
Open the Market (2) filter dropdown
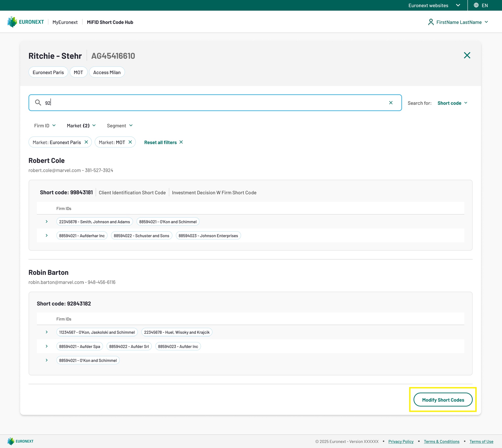point(81,126)
